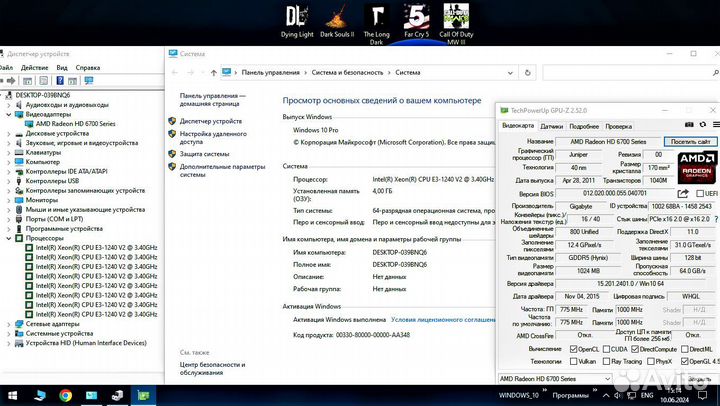The height and width of the screenshot is (406, 720).
Task: Click volume icon in system tray
Action: pyautogui.click(x=618, y=395)
